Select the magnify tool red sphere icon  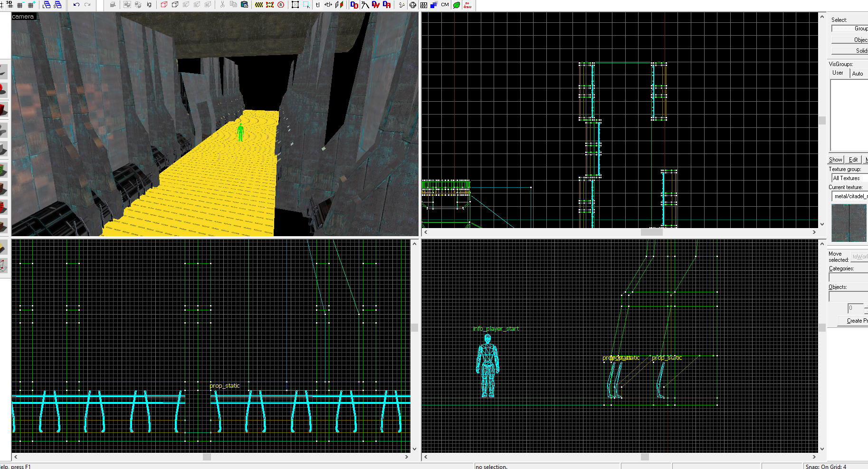(3, 90)
